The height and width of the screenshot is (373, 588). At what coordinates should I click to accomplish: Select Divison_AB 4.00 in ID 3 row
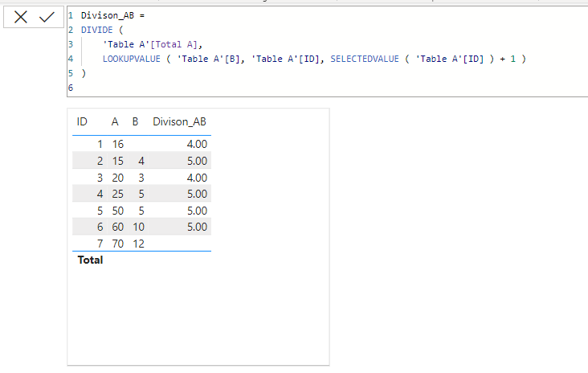coord(197,178)
